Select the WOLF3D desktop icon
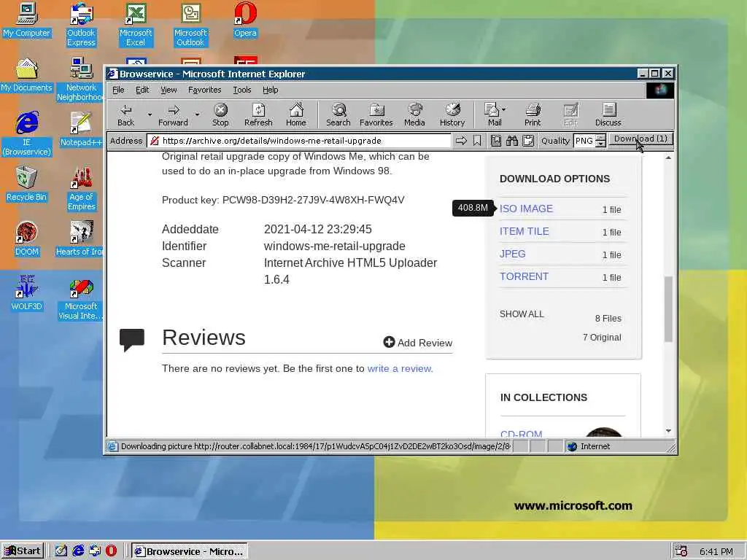 (x=27, y=293)
